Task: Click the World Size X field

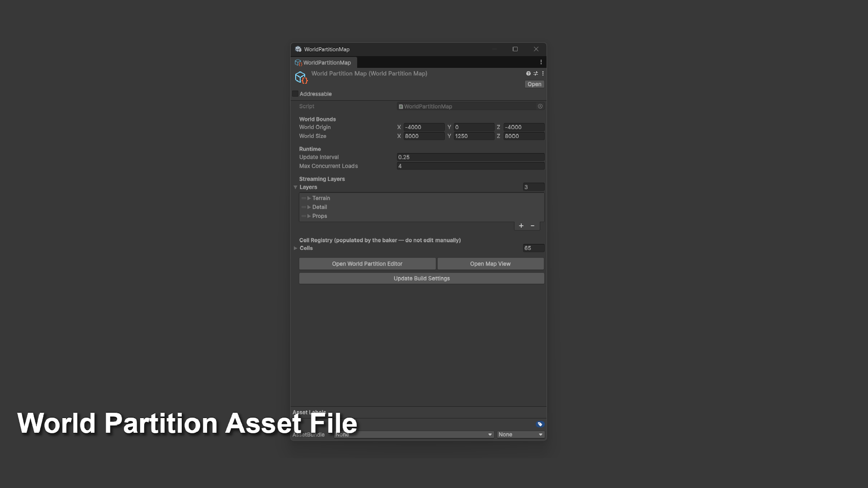Action: coord(424,136)
